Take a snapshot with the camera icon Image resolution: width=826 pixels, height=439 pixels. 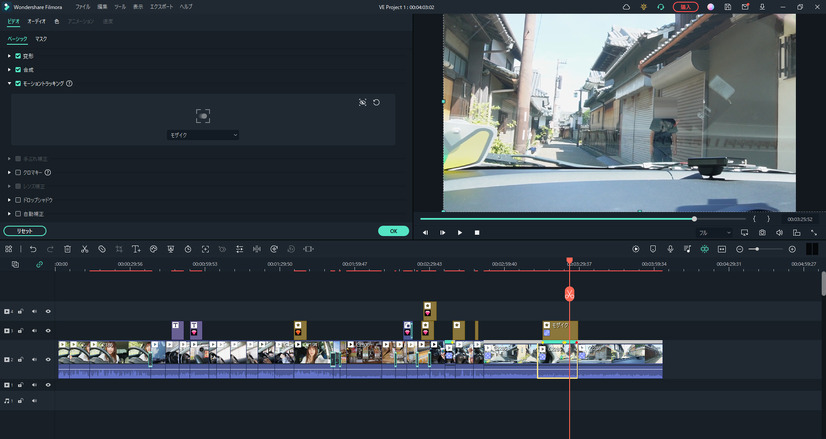click(762, 232)
